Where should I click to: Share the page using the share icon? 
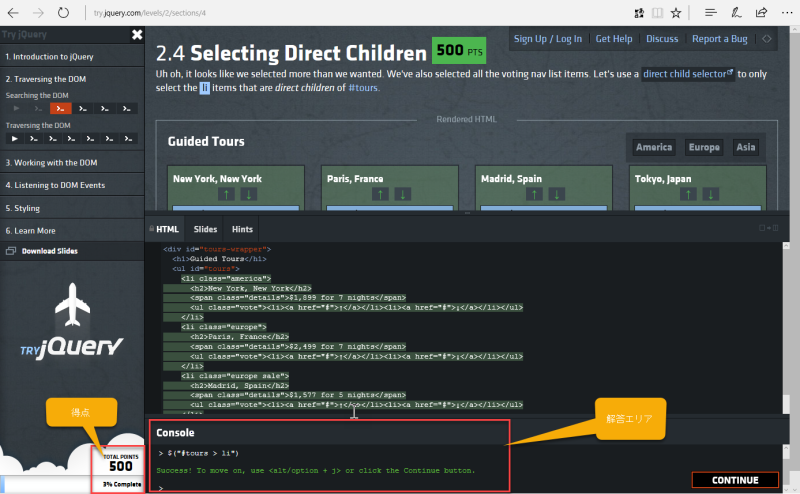click(761, 13)
